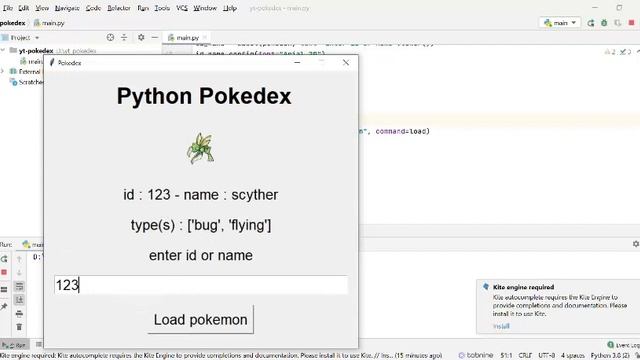The width and height of the screenshot is (640, 360).
Task: Toggle scroll to end in Run console
Action: pyautogui.click(x=19, y=300)
